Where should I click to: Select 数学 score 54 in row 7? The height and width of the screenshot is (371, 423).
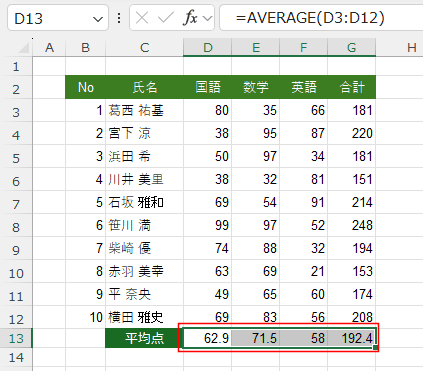[256, 202]
